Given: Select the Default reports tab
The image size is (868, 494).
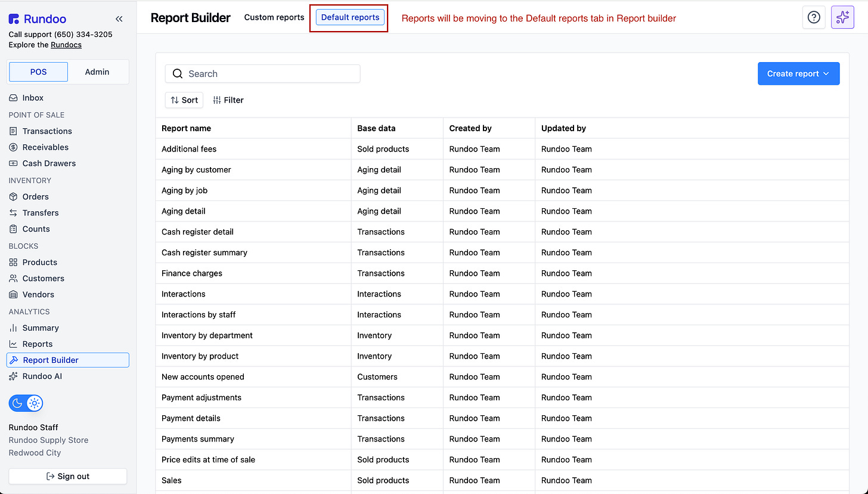Looking at the screenshot, I should coord(351,17).
